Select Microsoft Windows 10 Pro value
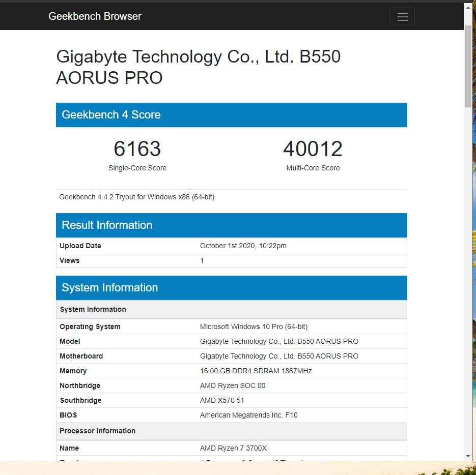Screen dimensions: 476x475 pos(254,326)
